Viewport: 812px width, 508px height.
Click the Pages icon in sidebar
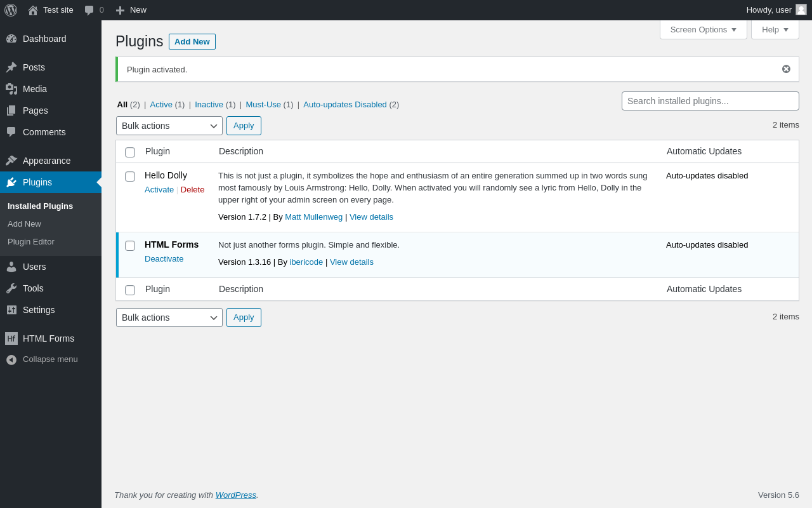pos(11,110)
